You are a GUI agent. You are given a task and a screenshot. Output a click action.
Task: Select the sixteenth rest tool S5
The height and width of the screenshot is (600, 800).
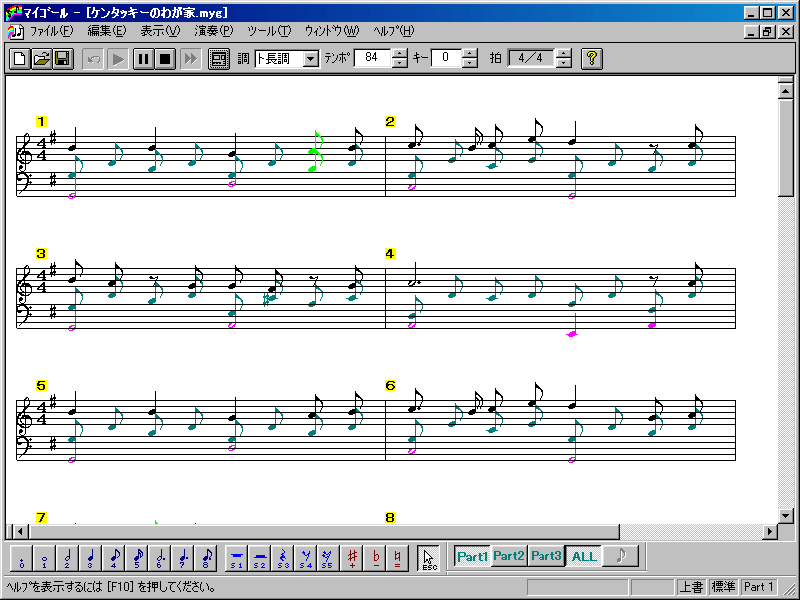click(x=327, y=558)
